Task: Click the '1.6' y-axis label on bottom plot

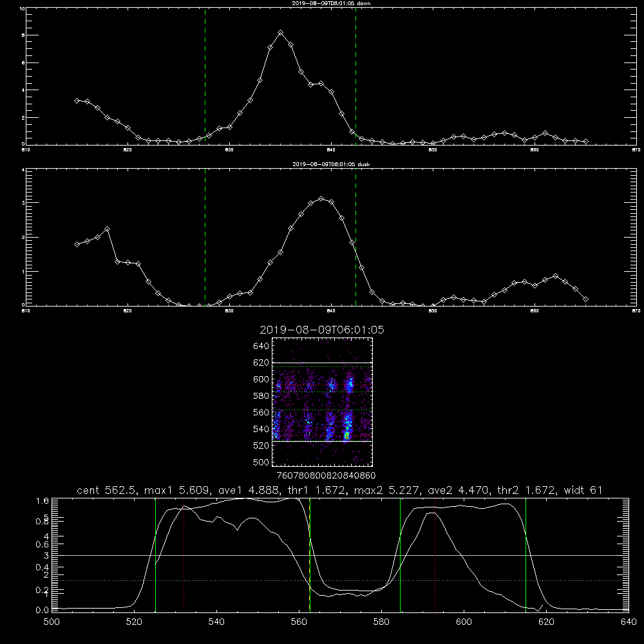Action: pyautogui.click(x=43, y=500)
